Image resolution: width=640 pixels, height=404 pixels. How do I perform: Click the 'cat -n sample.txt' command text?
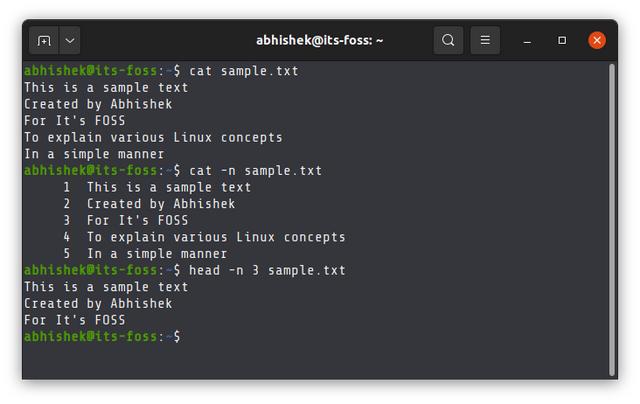(x=255, y=171)
